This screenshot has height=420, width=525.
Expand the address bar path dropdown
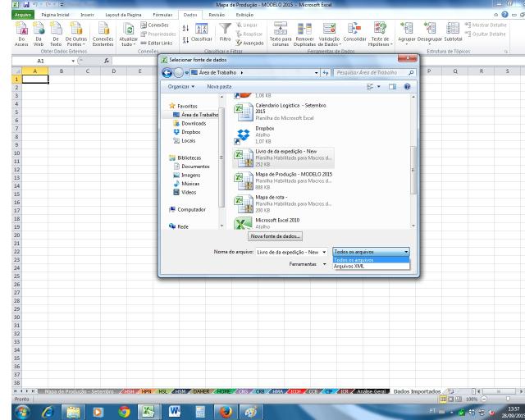pyautogui.click(x=316, y=73)
